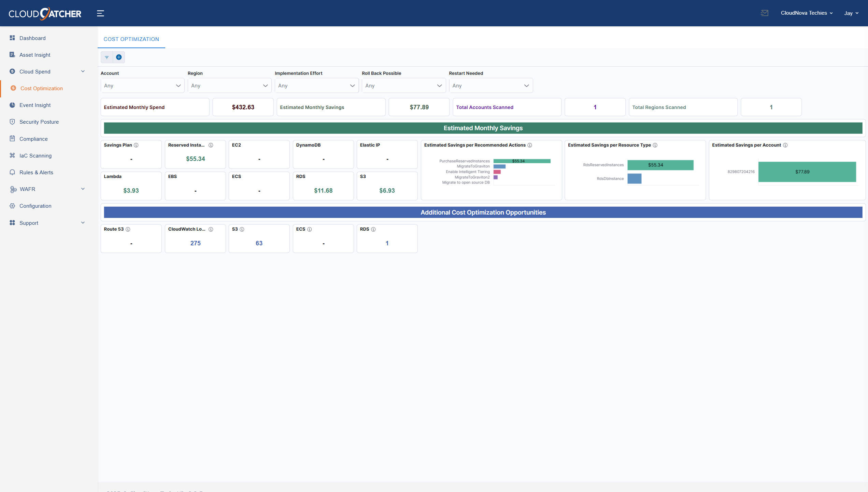Click info icon for Savings per Recommended Actions

click(530, 145)
